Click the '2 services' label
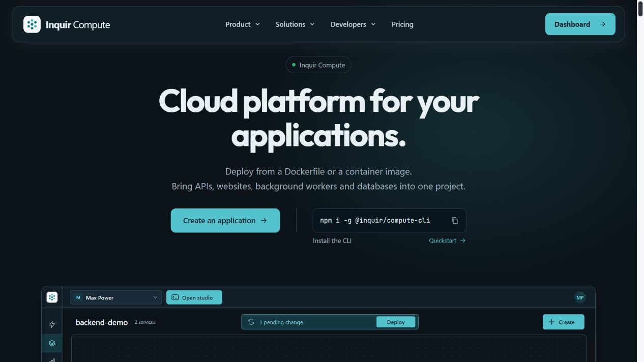 [145, 322]
